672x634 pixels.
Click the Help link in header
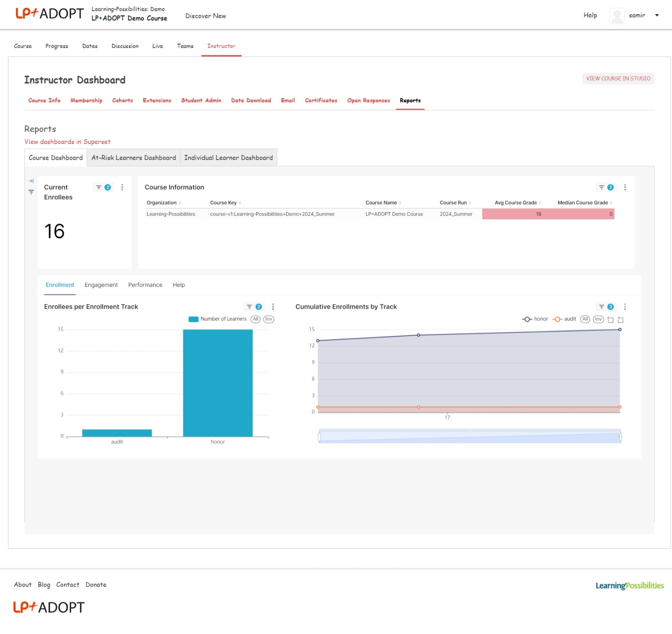[x=590, y=15]
